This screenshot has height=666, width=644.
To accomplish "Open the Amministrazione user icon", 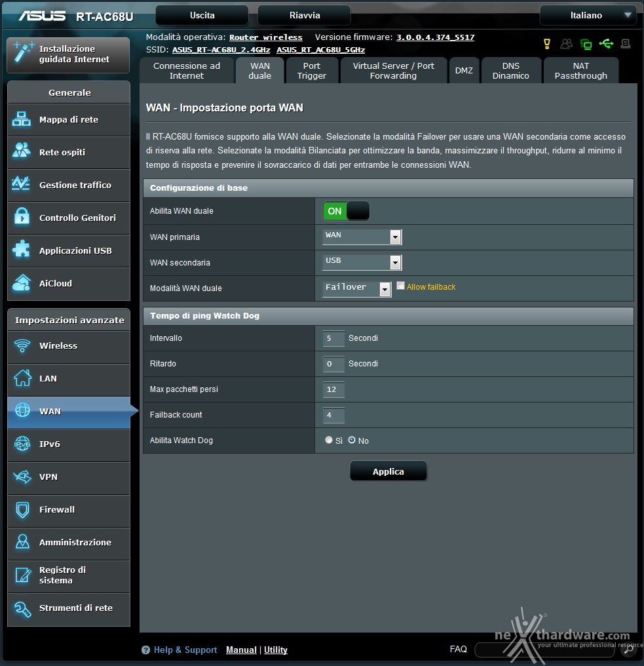I will pos(22,541).
